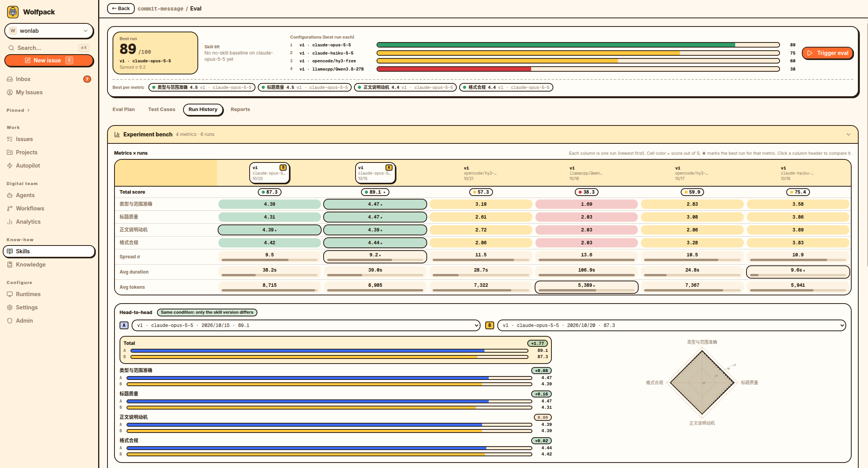Switch to the Reports tab
The width and height of the screenshot is (868, 468).
pos(240,109)
